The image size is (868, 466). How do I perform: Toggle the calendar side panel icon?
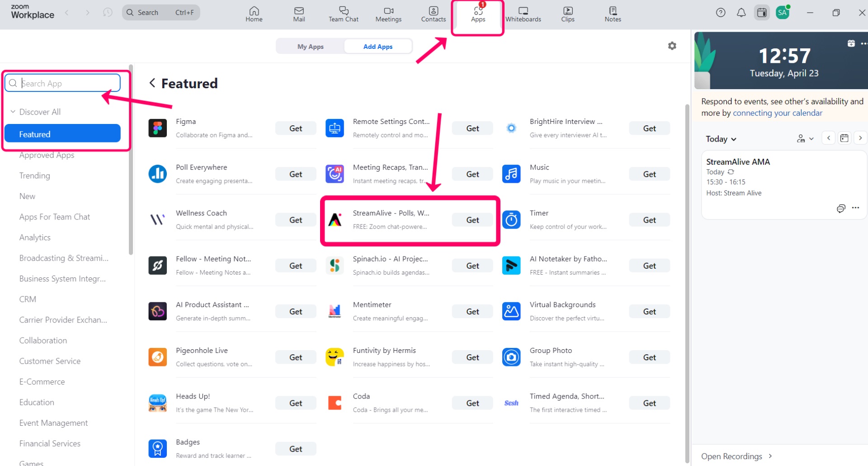762,13
